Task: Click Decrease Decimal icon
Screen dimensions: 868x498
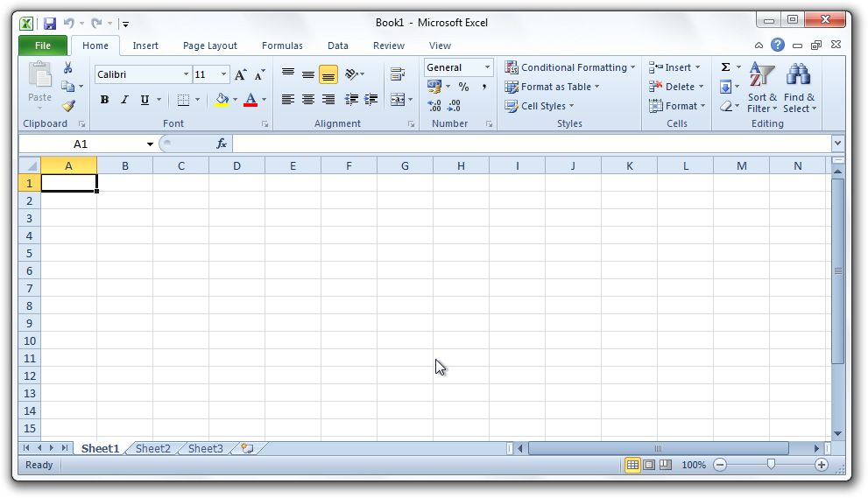Action: [454, 106]
